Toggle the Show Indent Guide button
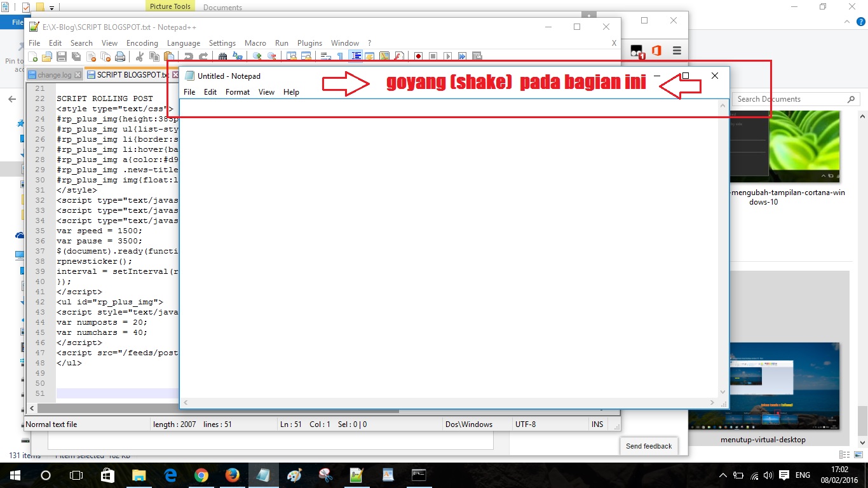 [x=355, y=57]
